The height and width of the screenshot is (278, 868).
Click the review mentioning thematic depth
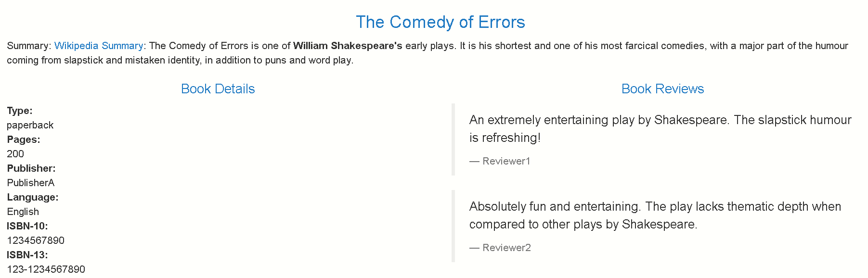point(655,215)
